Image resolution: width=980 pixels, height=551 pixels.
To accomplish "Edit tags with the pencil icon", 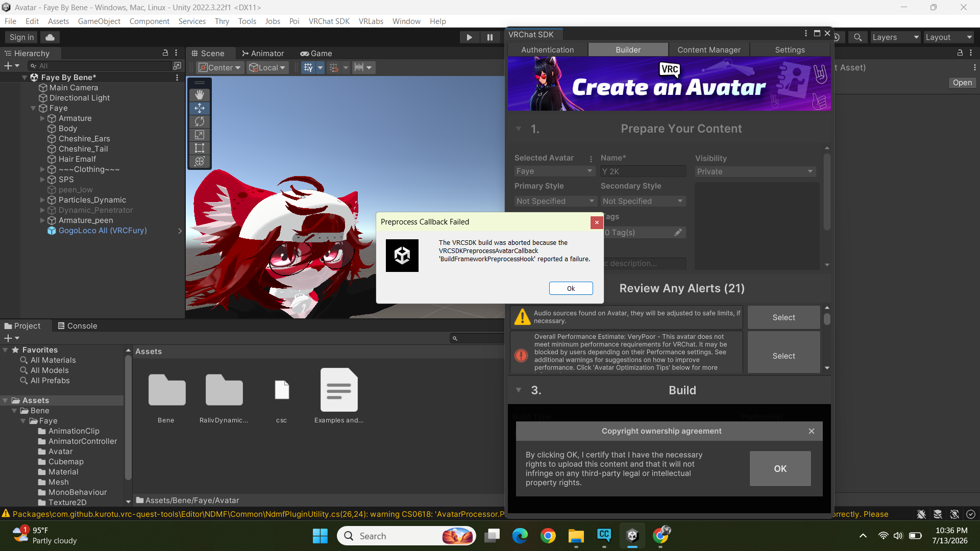I will [678, 232].
